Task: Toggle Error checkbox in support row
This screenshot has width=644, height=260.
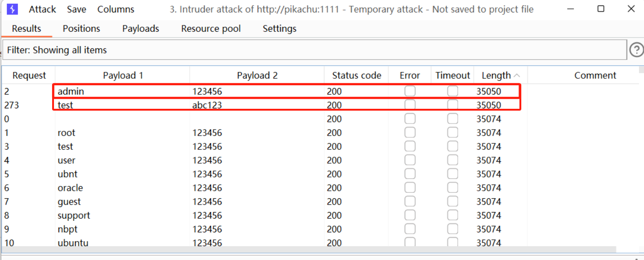Action: (410, 216)
